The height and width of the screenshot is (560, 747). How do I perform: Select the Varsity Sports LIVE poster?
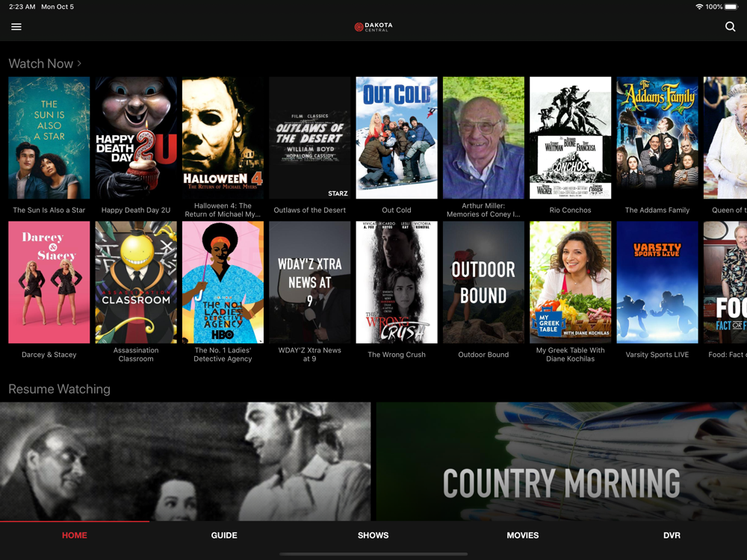(657, 282)
